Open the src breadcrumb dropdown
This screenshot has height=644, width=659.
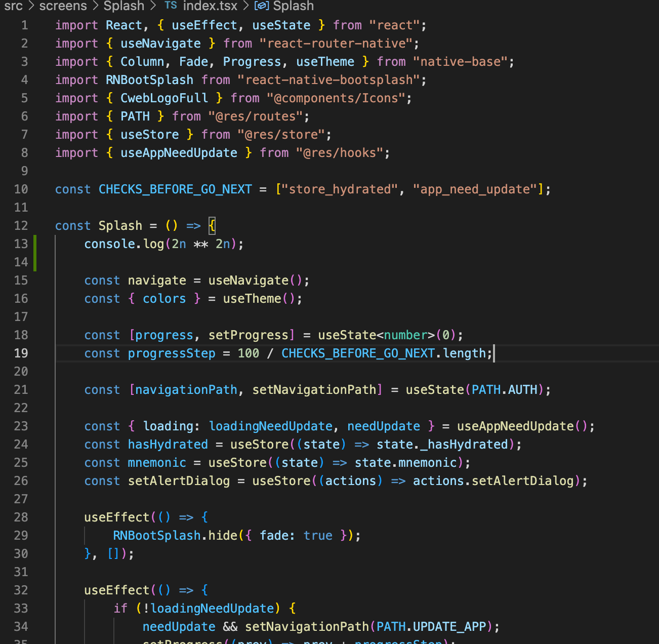tap(13, 6)
